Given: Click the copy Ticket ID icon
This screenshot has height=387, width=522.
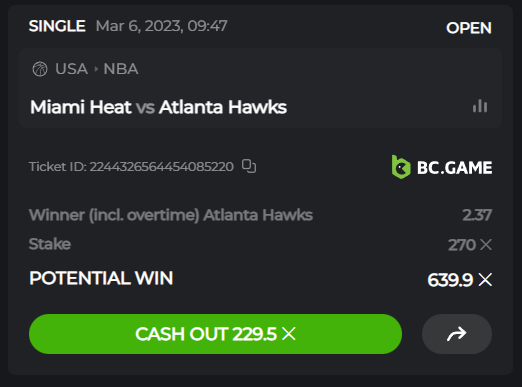Looking at the screenshot, I should click(249, 166).
